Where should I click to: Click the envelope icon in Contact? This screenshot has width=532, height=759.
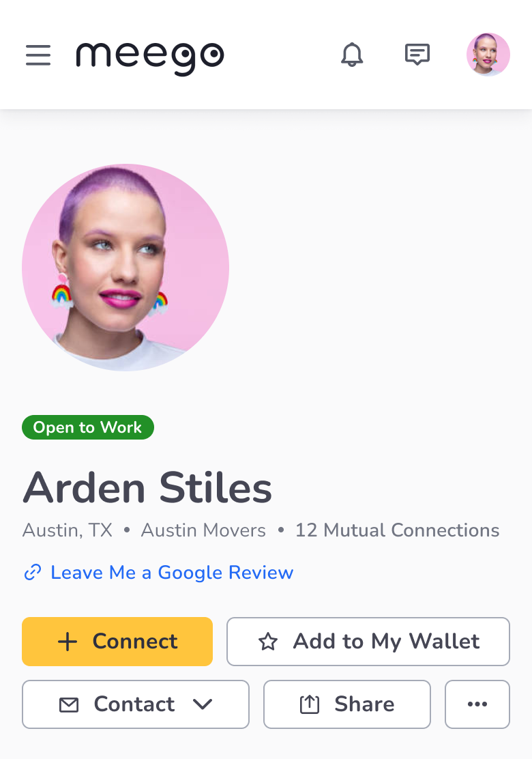tap(69, 705)
